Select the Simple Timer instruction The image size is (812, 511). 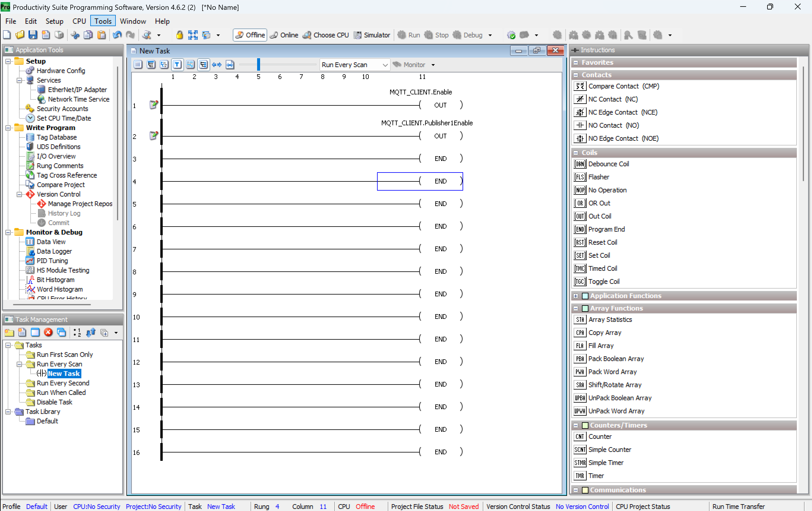coord(599,463)
